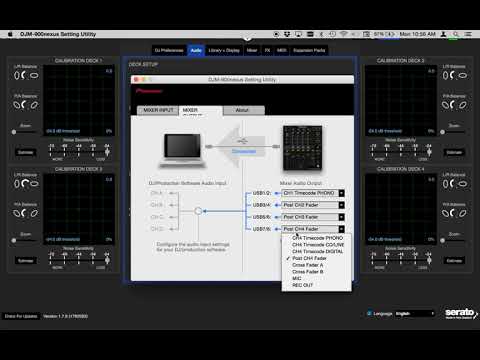Open the USB3/4 Post CH2 Fader dropdown
Image resolution: width=480 pixels, height=360 pixels.
[313, 205]
